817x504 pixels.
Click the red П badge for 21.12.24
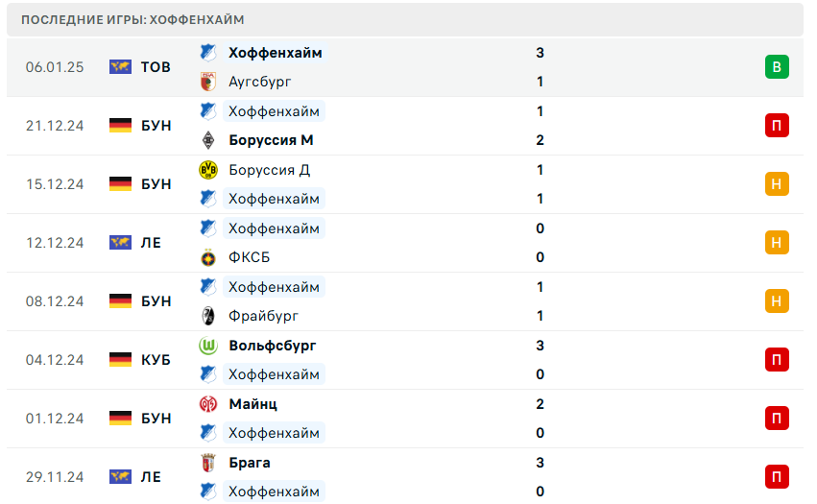(x=777, y=126)
